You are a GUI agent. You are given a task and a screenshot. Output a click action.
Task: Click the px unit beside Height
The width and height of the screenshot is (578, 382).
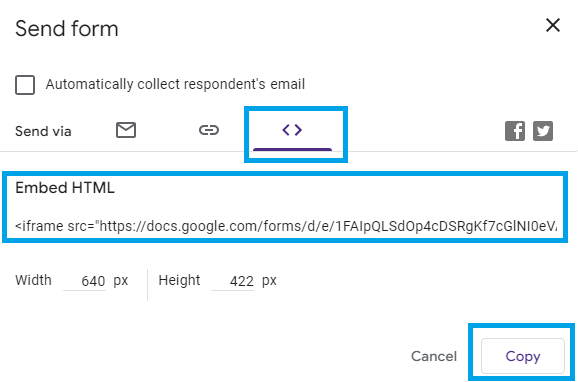point(269,281)
